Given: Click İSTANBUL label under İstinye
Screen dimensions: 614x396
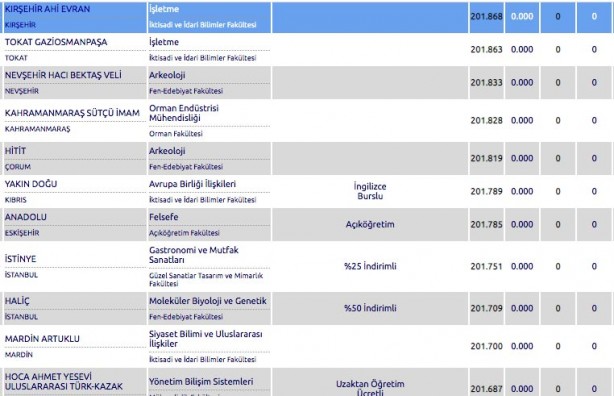Looking at the screenshot, I should click(x=22, y=275).
